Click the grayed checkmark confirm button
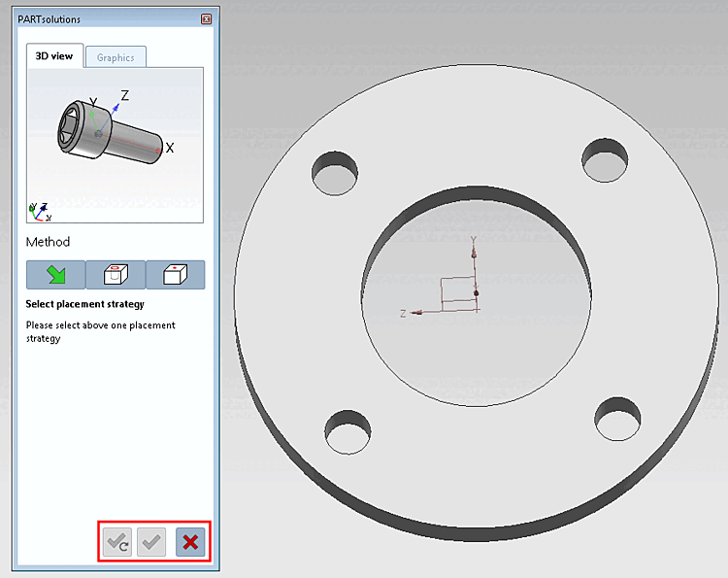728x578 pixels. [x=151, y=542]
